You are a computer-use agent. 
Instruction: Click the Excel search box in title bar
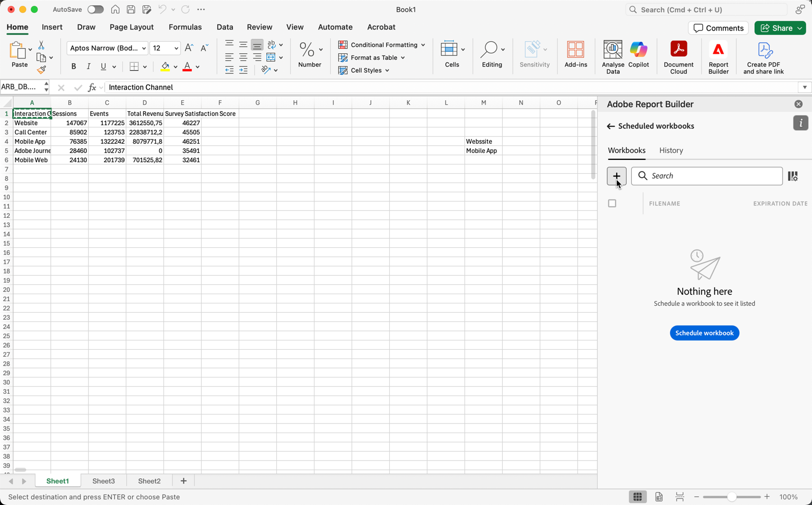(x=707, y=10)
